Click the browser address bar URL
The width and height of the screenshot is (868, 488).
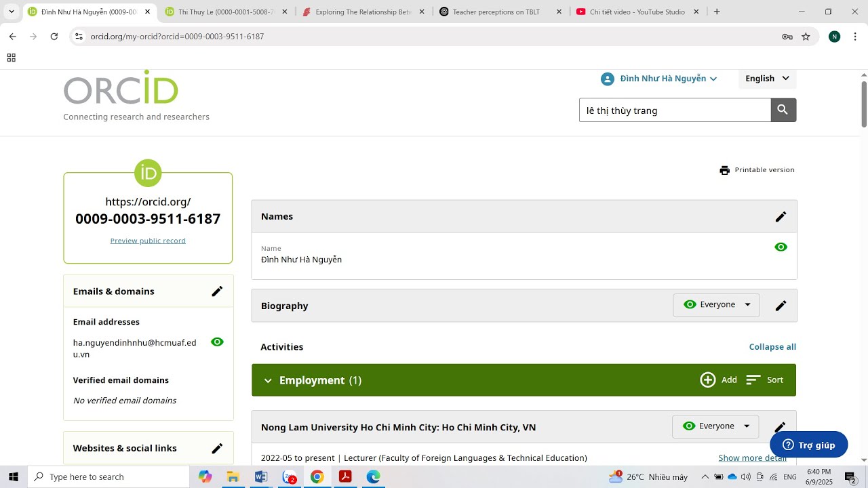(x=177, y=37)
